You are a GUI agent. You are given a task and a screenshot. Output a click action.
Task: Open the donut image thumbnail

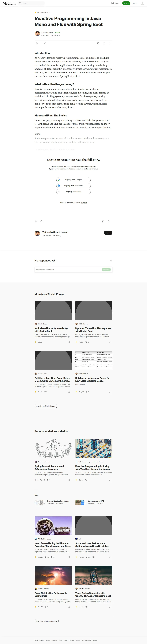53,525
